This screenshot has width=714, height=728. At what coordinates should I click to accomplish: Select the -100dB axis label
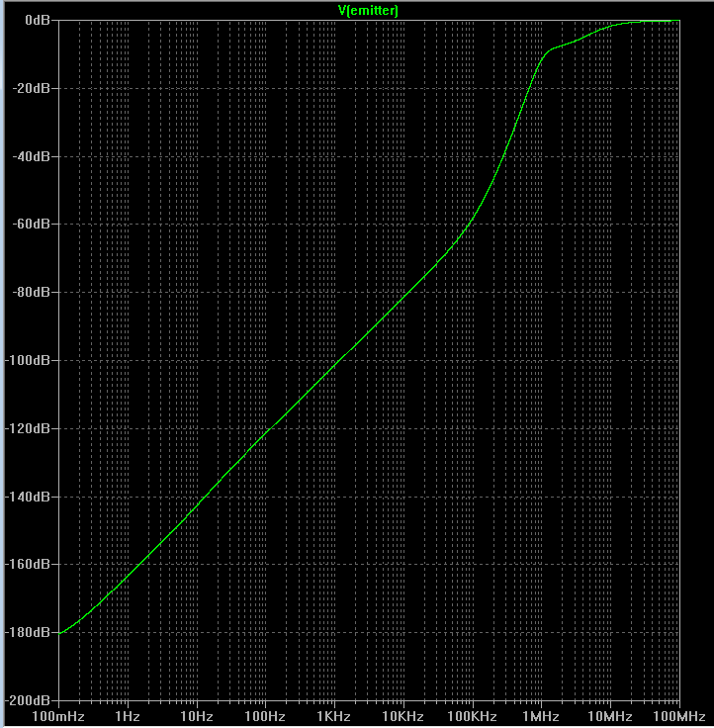(28, 360)
